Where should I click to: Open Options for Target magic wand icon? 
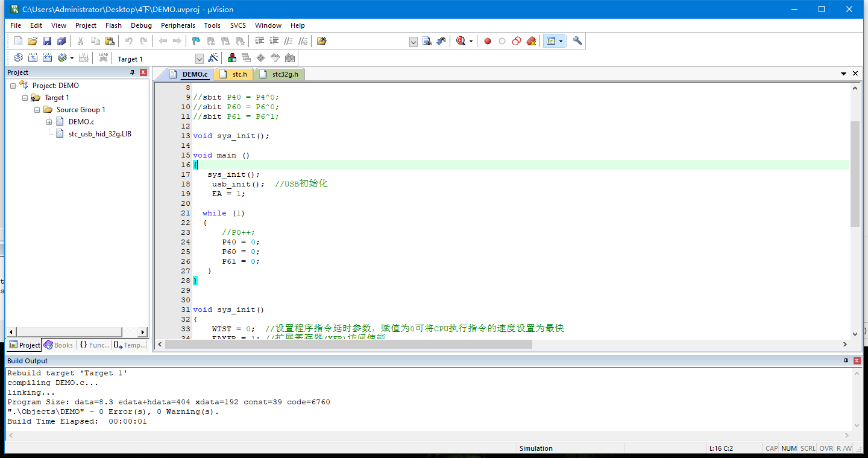click(213, 58)
